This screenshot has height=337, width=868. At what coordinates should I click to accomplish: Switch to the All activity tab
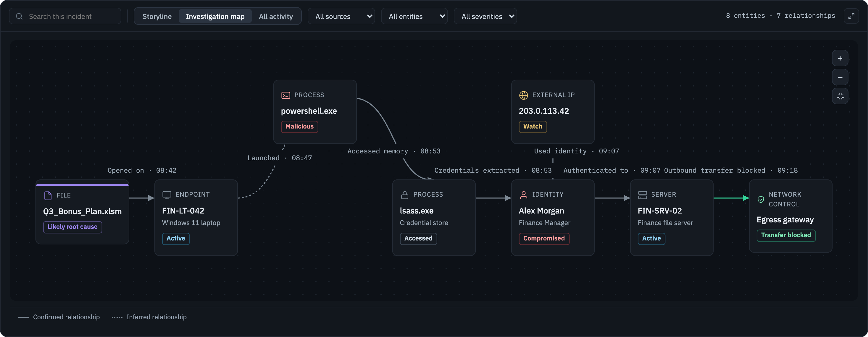276,16
